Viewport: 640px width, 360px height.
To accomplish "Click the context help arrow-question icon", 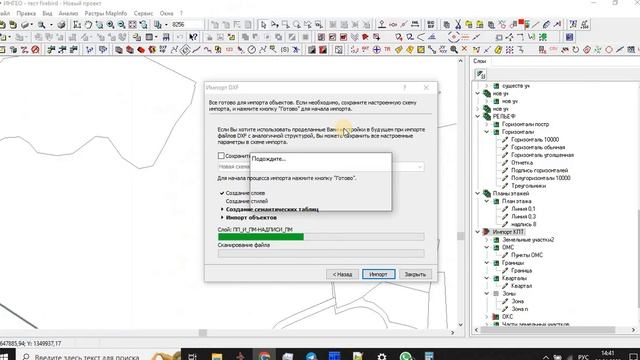I will [x=193, y=37].
